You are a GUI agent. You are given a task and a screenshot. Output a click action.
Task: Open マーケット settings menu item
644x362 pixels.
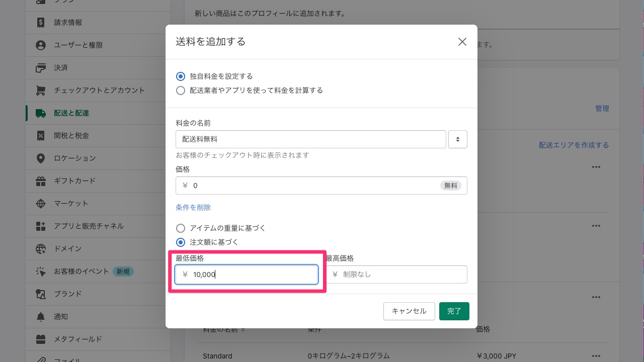point(98,204)
